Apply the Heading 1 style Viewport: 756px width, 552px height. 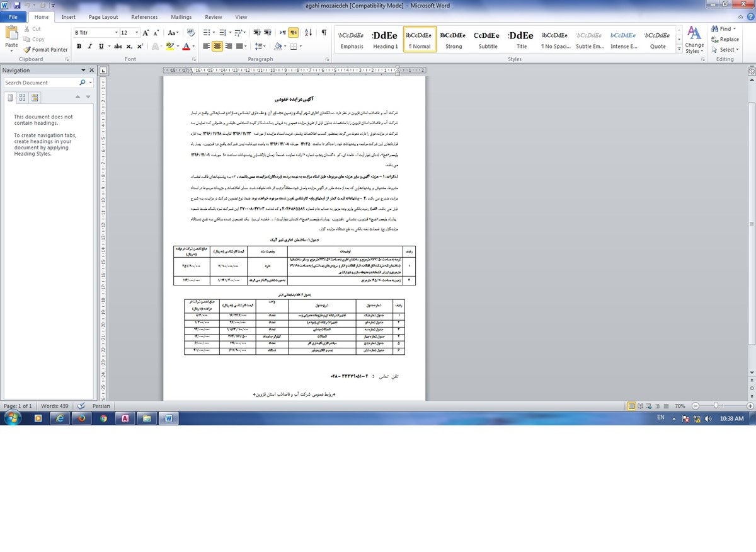[x=385, y=40]
